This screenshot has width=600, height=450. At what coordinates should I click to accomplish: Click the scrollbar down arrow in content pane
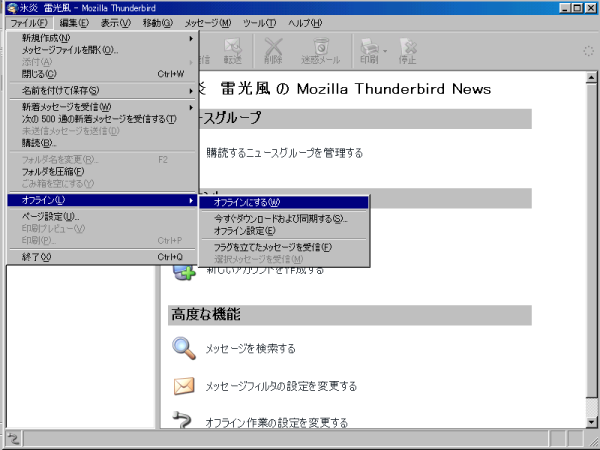tap(591, 422)
